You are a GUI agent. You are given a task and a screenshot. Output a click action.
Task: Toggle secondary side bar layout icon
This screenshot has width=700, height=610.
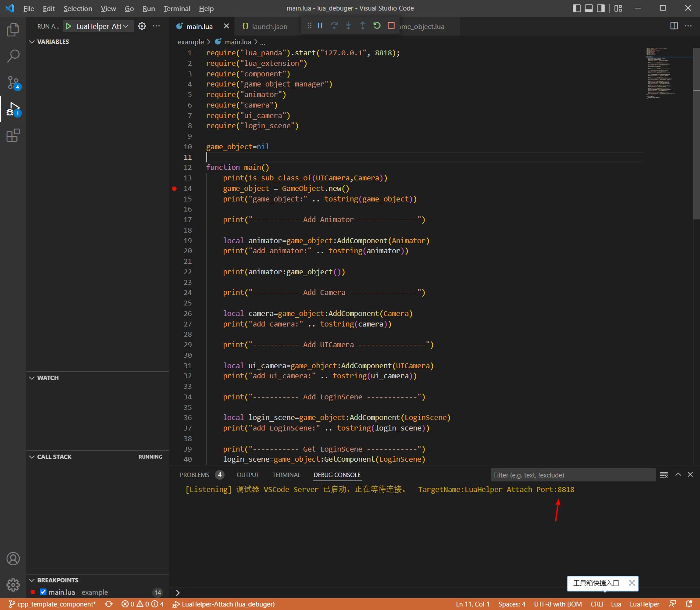tap(601, 8)
